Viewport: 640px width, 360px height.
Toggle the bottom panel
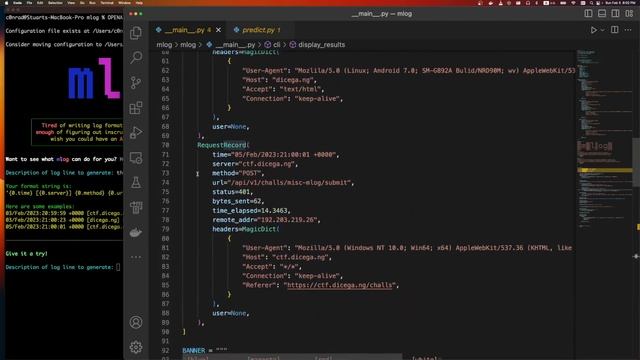pyautogui.click(x=602, y=13)
